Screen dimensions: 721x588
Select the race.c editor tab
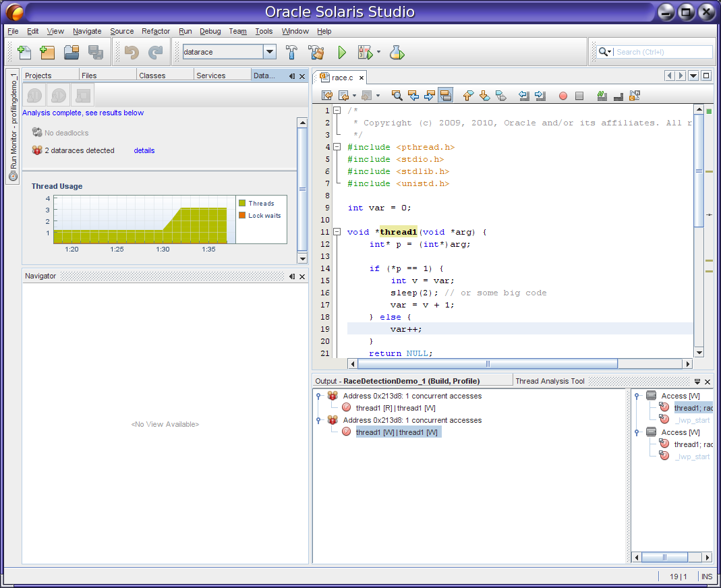[342, 78]
